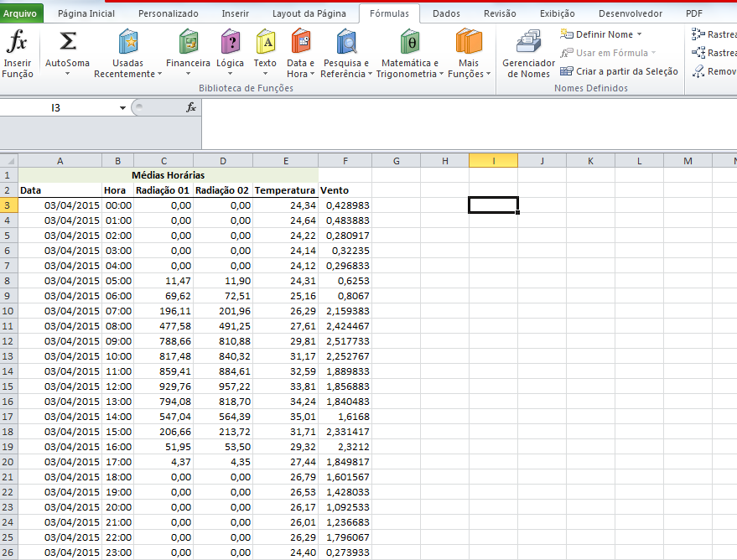Click inside the formula bar input area
The width and height of the screenshot is (737, 560).
[x=469, y=123]
